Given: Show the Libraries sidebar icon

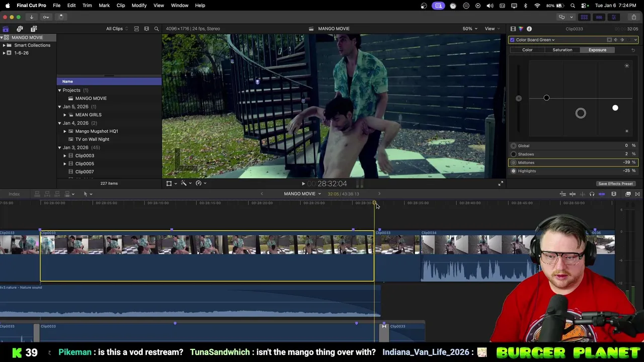Looking at the screenshot, I should [6, 29].
